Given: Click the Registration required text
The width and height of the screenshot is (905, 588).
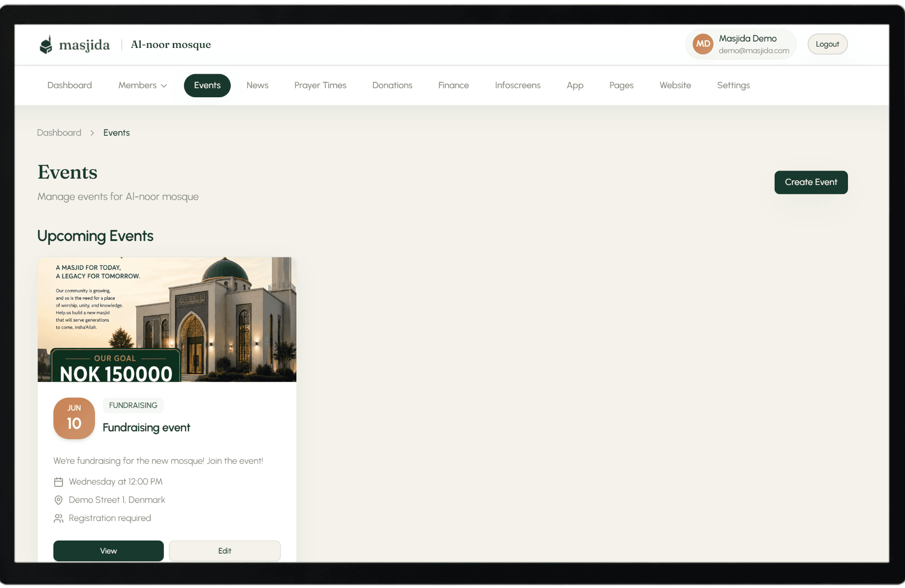Looking at the screenshot, I should click(x=110, y=518).
